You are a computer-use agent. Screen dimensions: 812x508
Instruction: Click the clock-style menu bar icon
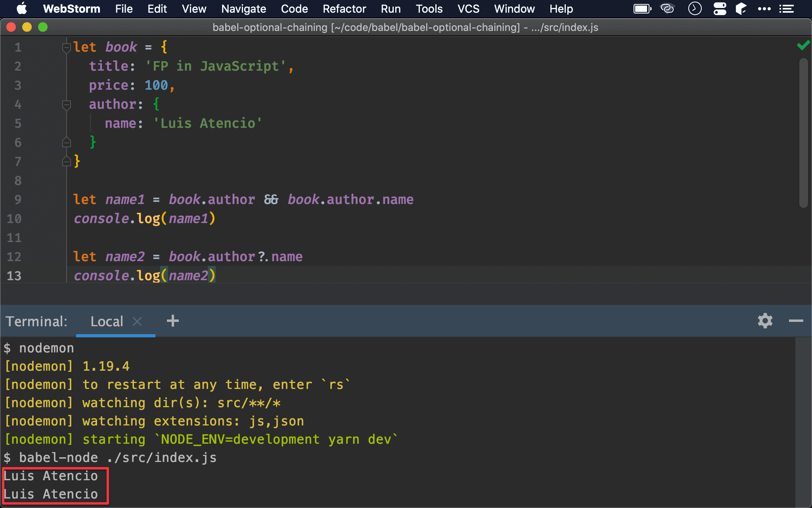coord(695,9)
